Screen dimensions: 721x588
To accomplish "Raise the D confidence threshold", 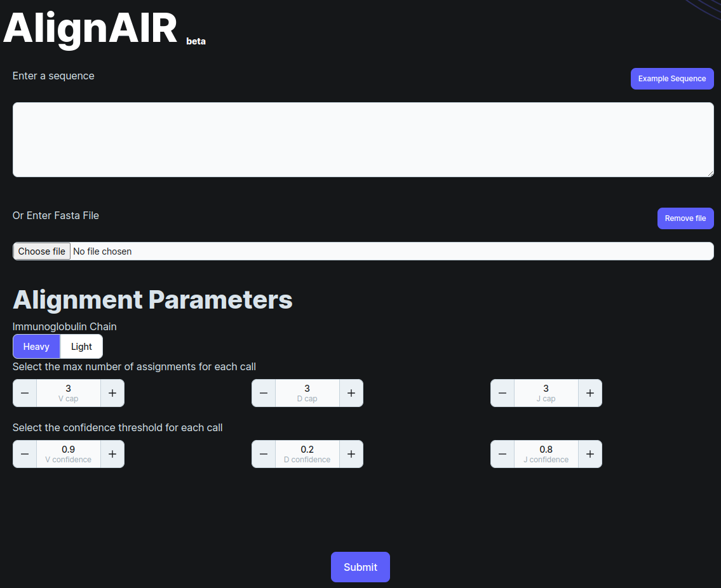I will click(x=351, y=454).
